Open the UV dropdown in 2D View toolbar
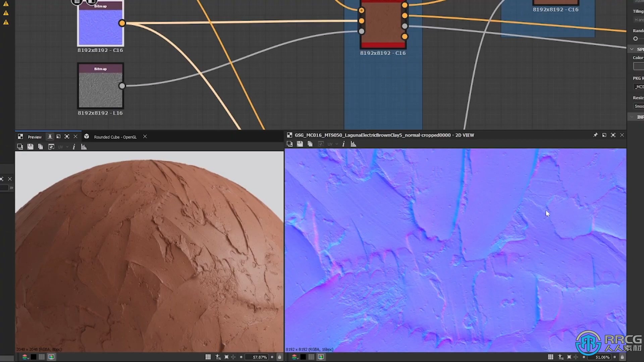The width and height of the screenshot is (644, 362). click(x=332, y=144)
